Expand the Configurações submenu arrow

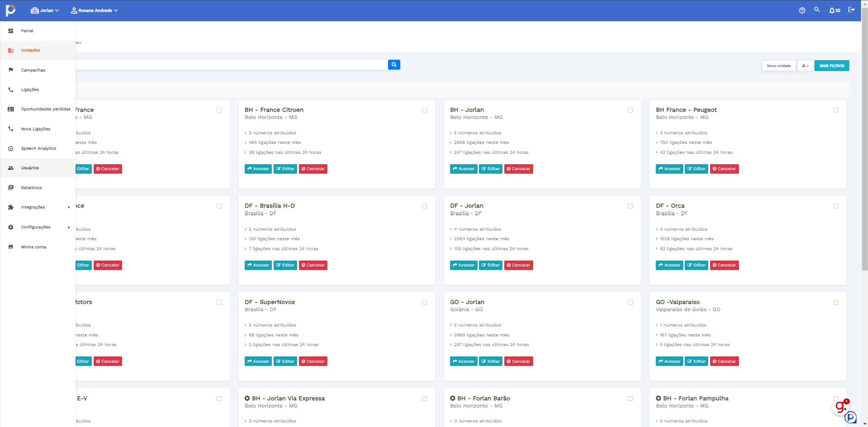(69, 227)
